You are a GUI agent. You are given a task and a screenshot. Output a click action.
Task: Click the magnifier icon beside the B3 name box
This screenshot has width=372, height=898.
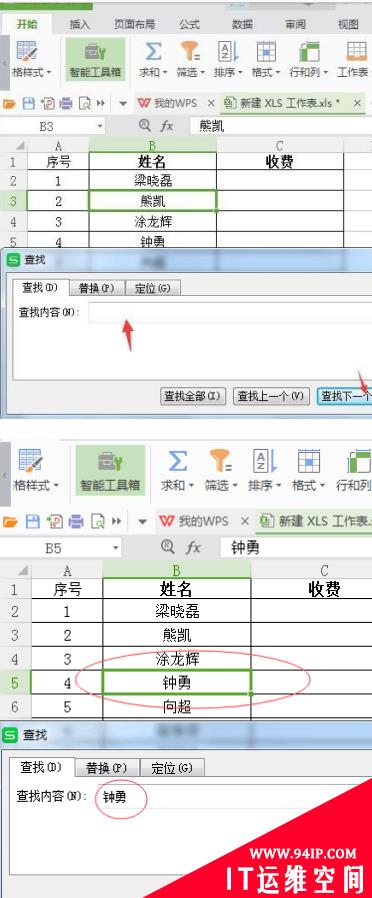click(x=145, y=125)
